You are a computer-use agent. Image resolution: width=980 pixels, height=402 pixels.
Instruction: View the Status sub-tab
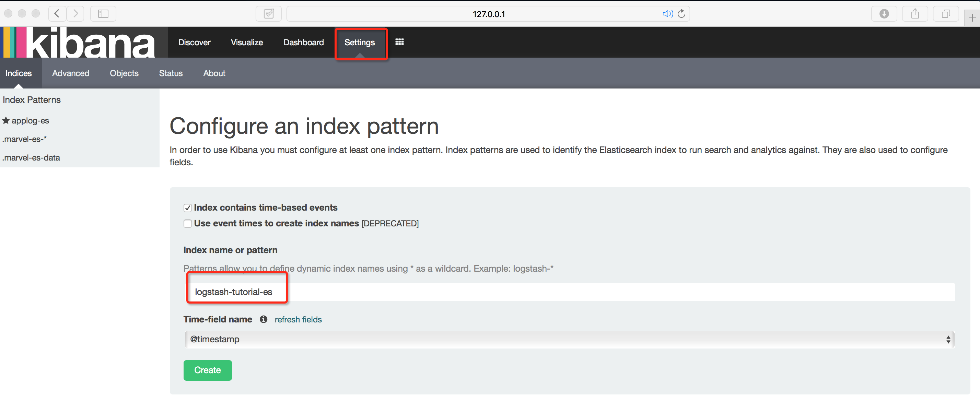[171, 73]
